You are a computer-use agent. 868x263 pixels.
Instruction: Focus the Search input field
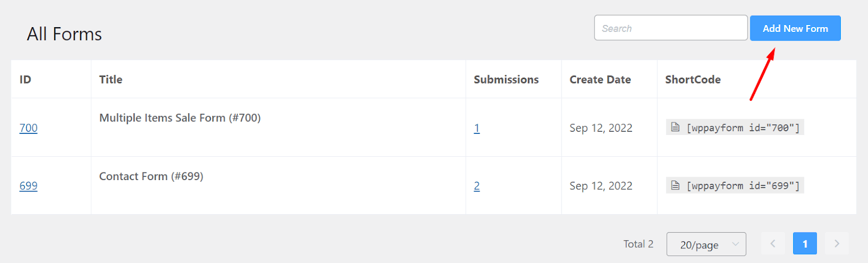click(x=671, y=28)
